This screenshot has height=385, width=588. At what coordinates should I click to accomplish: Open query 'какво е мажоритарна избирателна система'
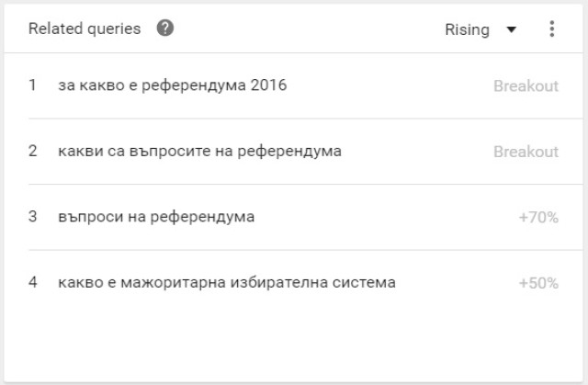pyautogui.click(x=227, y=282)
